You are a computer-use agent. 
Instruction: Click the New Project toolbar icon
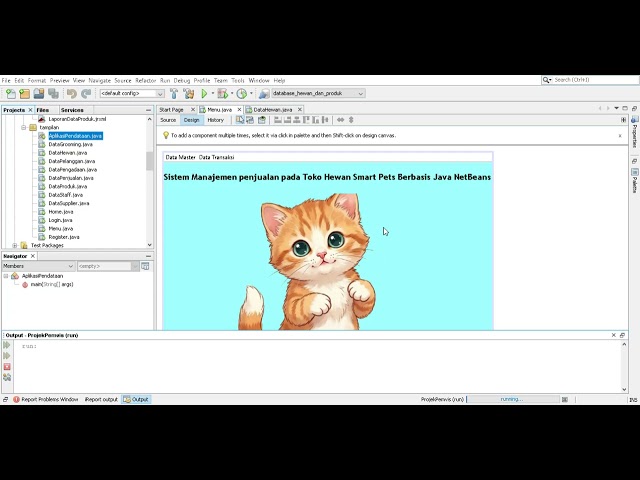point(24,94)
